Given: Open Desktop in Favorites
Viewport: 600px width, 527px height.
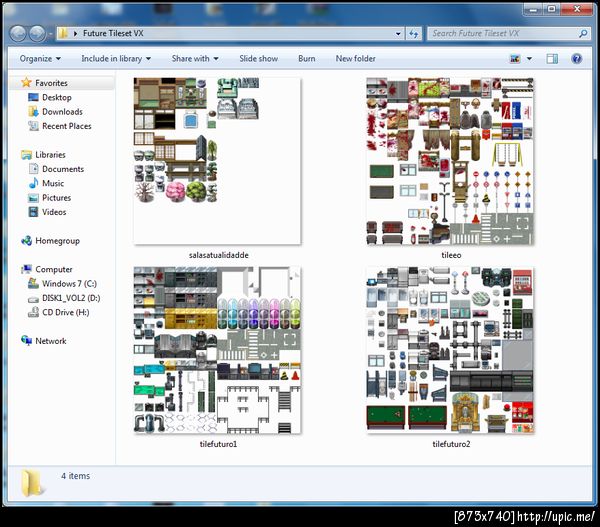Looking at the screenshot, I should coord(57,98).
